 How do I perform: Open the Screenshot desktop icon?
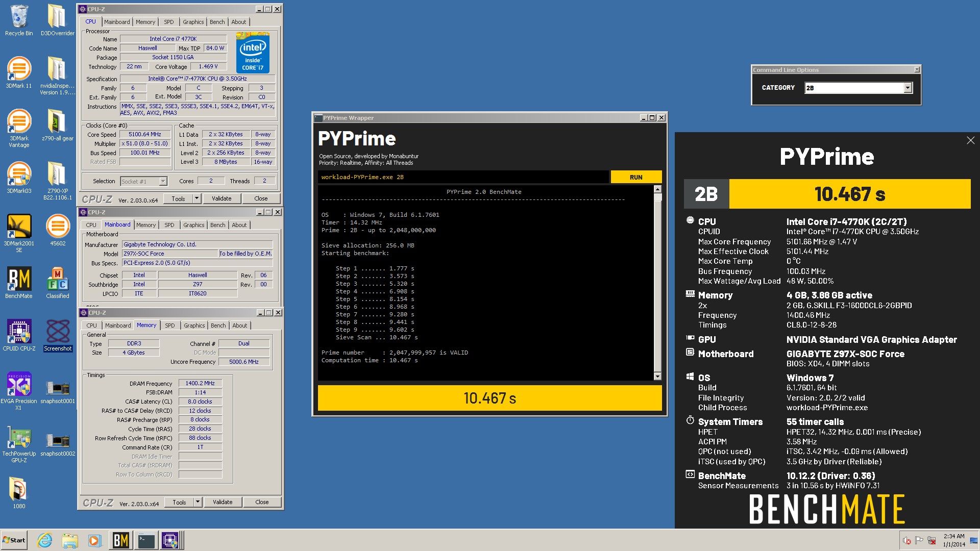[58, 335]
